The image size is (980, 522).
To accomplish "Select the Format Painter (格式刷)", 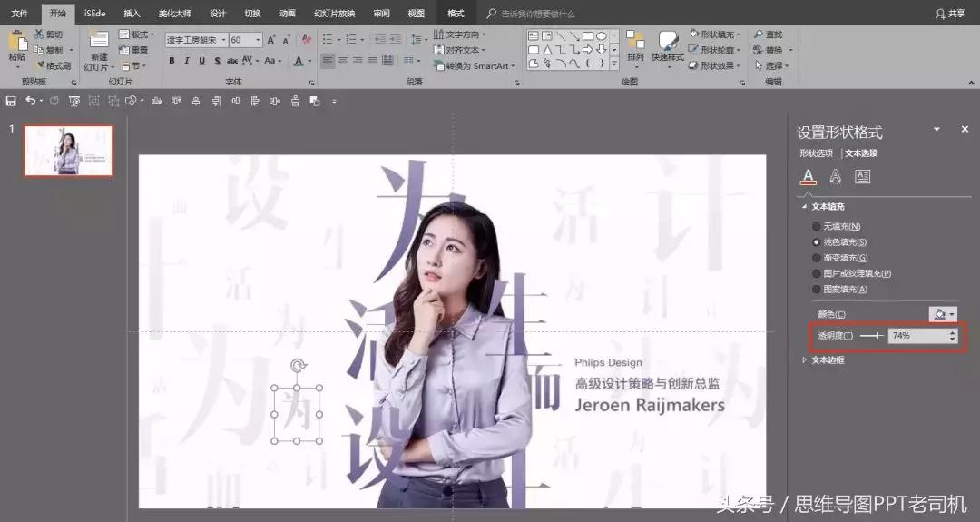I will [x=54, y=65].
